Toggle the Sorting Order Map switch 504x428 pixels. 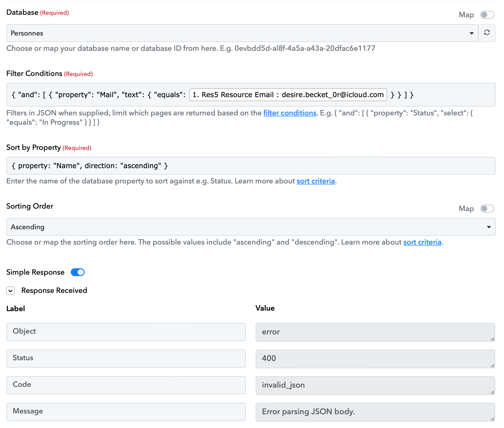point(487,209)
